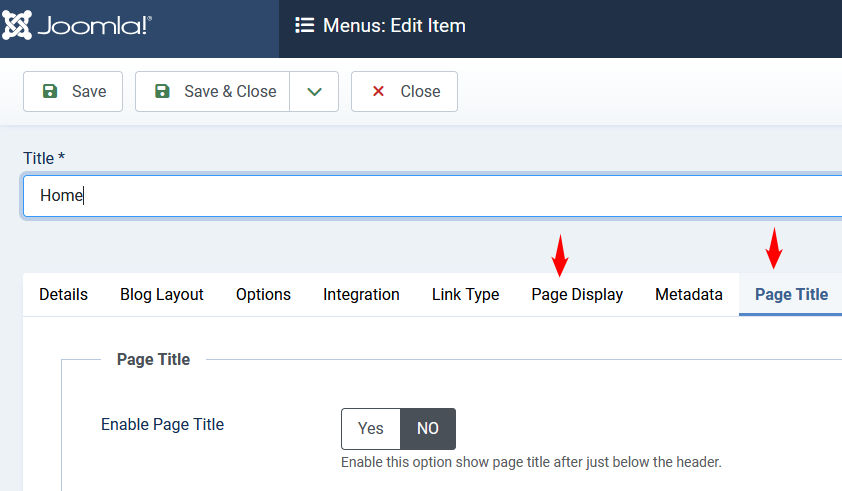This screenshot has height=491, width=842.
Task: Click the green disk icon on Save
Action: [50, 91]
